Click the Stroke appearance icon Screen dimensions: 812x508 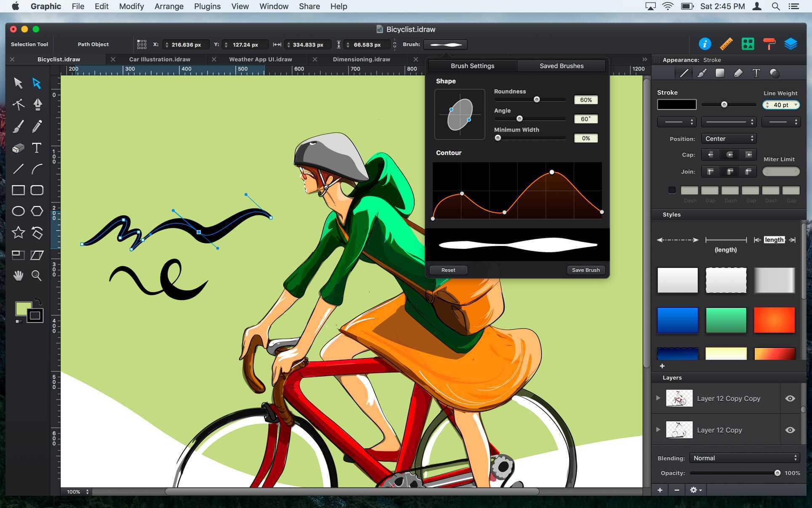(684, 72)
